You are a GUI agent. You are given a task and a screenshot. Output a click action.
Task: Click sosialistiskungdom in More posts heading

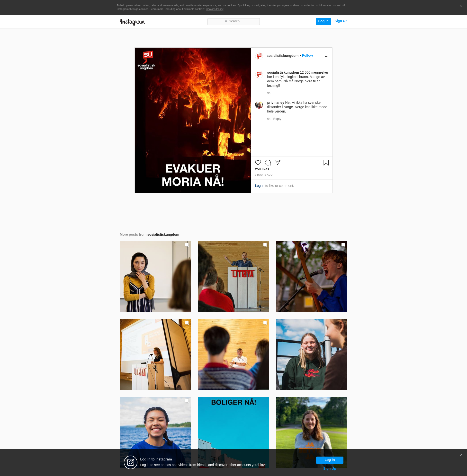[x=163, y=235]
